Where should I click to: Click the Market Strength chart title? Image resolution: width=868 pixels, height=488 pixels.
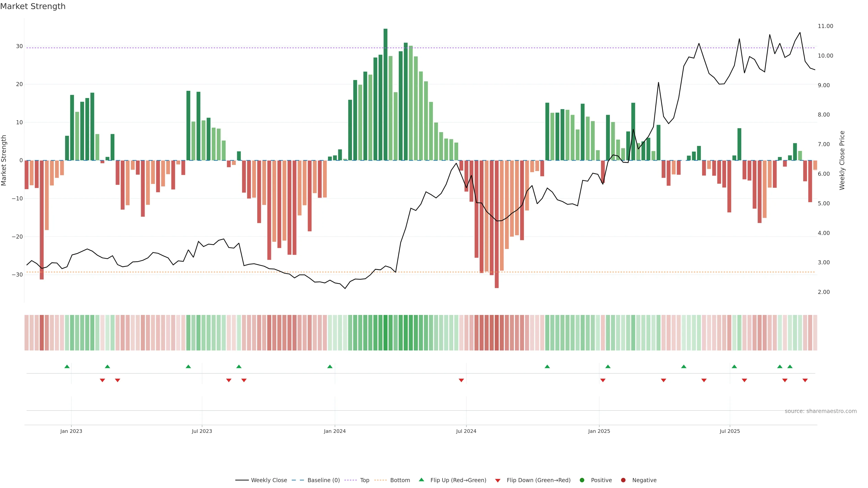(x=33, y=6)
